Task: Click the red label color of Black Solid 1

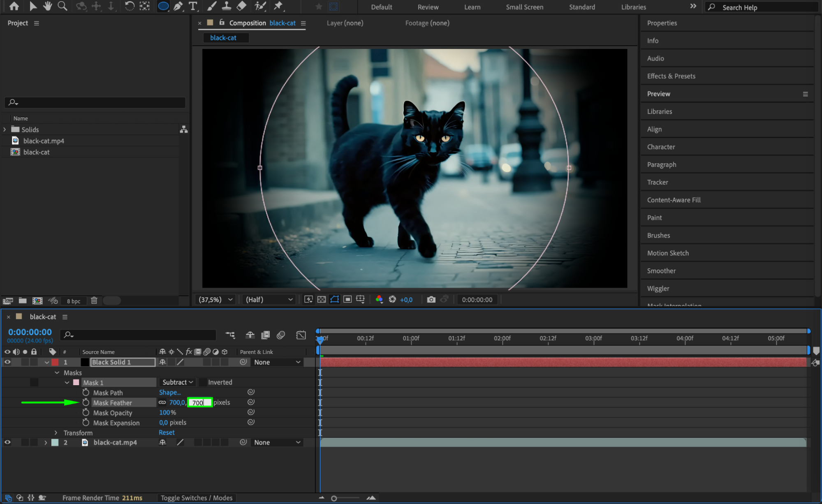Action: click(55, 362)
